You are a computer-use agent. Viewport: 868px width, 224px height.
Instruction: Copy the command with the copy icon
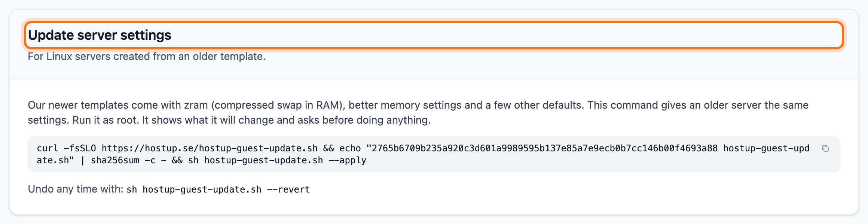point(825,148)
